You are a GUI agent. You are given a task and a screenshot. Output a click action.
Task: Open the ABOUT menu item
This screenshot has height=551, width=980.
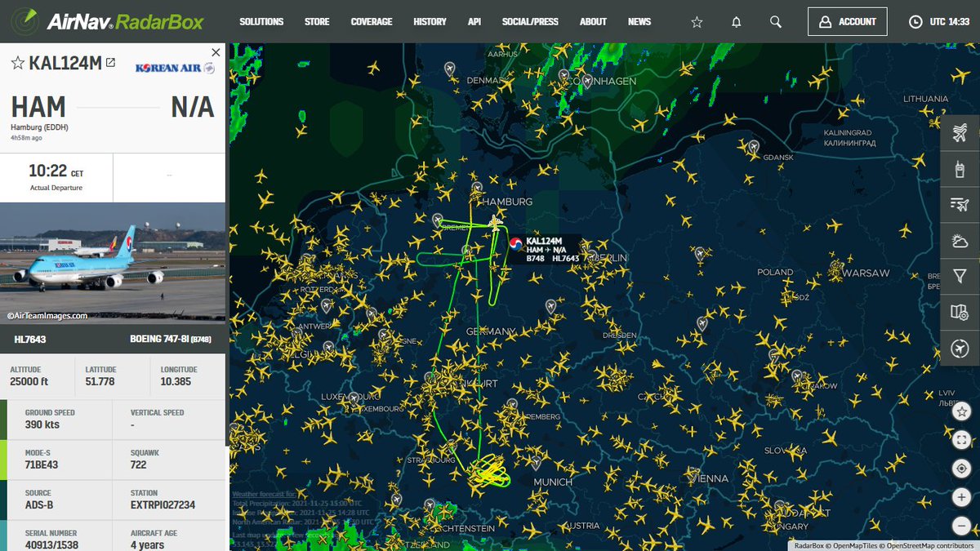[x=593, y=22]
